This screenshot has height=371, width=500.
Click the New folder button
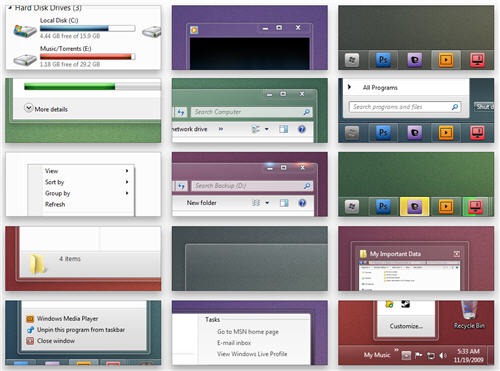pyautogui.click(x=201, y=203)
